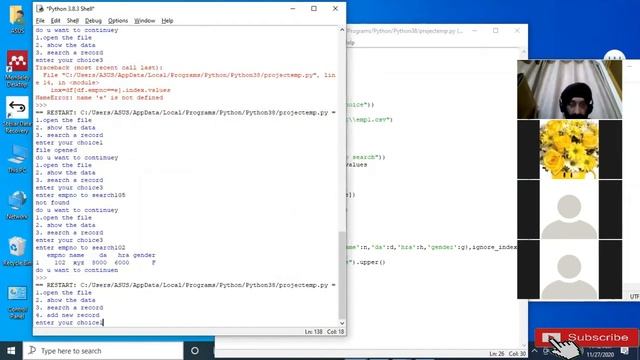Open This PC desktop icon
Image resolution: width=640 pixels, height=360 pixels.
pyautogui.click(x=17, y=160)
